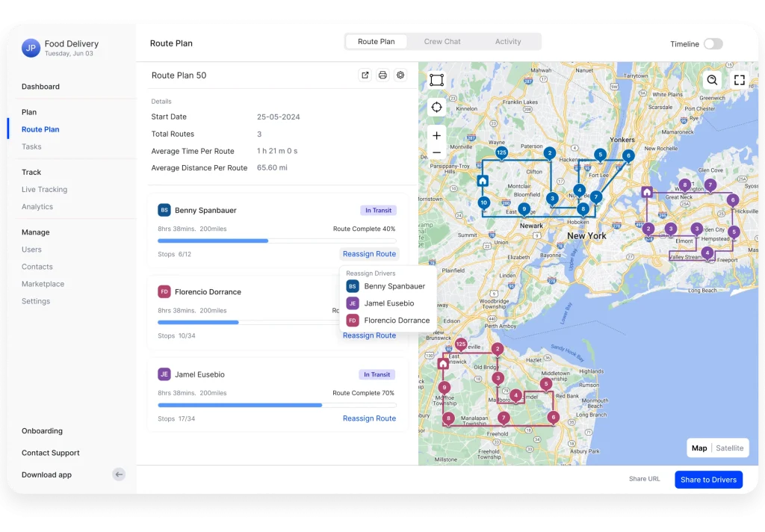Open route plan in new window icon
The image size is (765, 532).
tap(365, 75)
